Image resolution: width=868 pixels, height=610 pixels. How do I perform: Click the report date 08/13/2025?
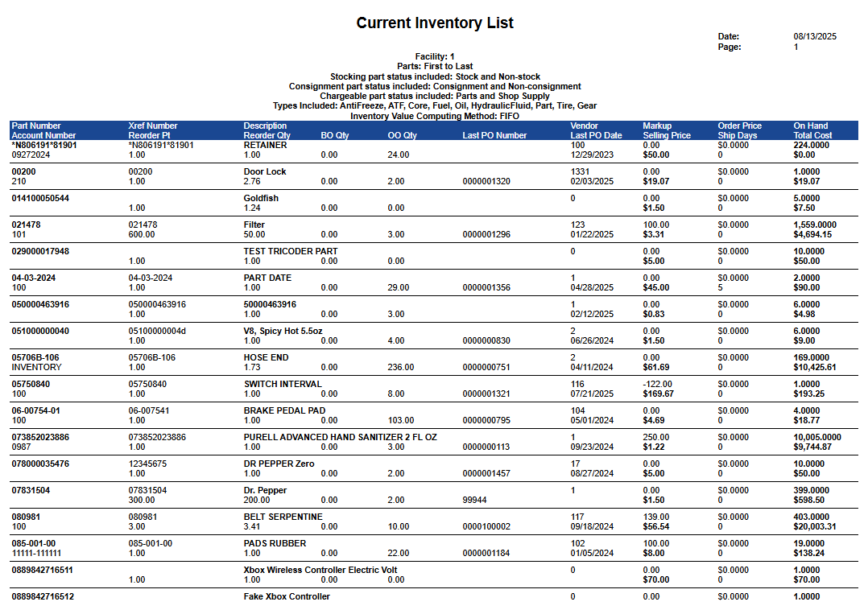(x=815, y=36)
